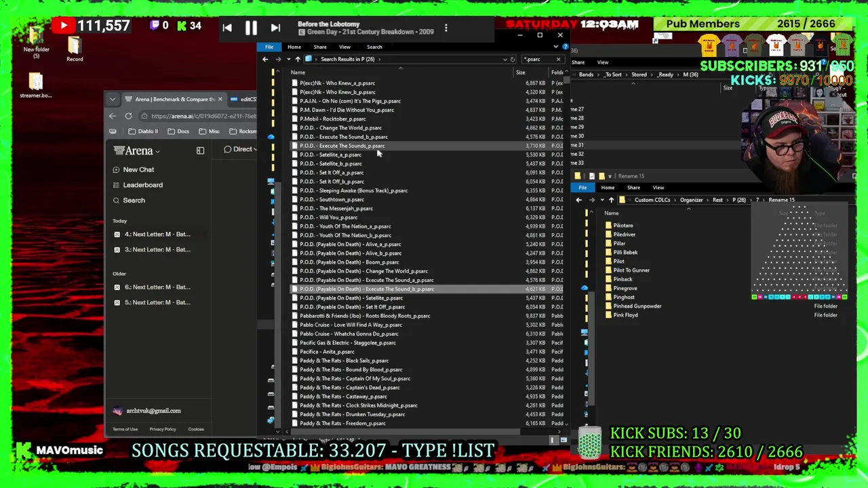Image resolution: width=868 pixels, height=488 pixels.
Task: Skip to the previous track in the media overlay
Action: click(x=227, y=28)
